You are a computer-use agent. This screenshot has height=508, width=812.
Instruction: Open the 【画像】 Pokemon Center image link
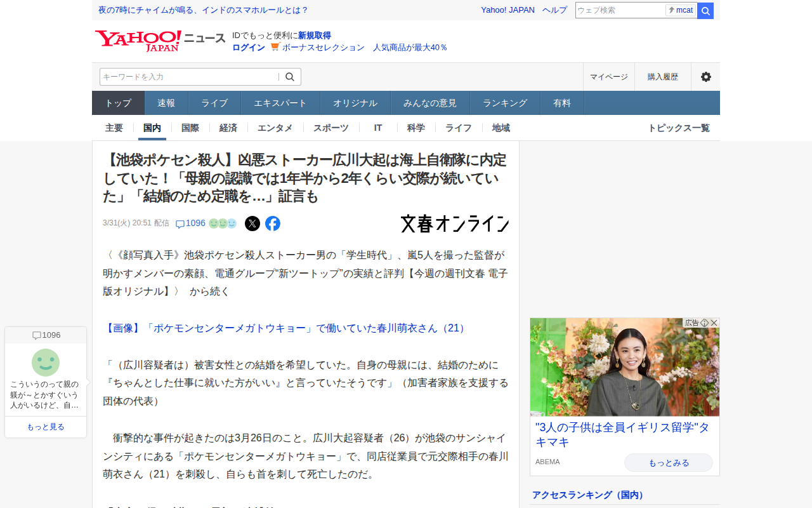pos(285,328)
